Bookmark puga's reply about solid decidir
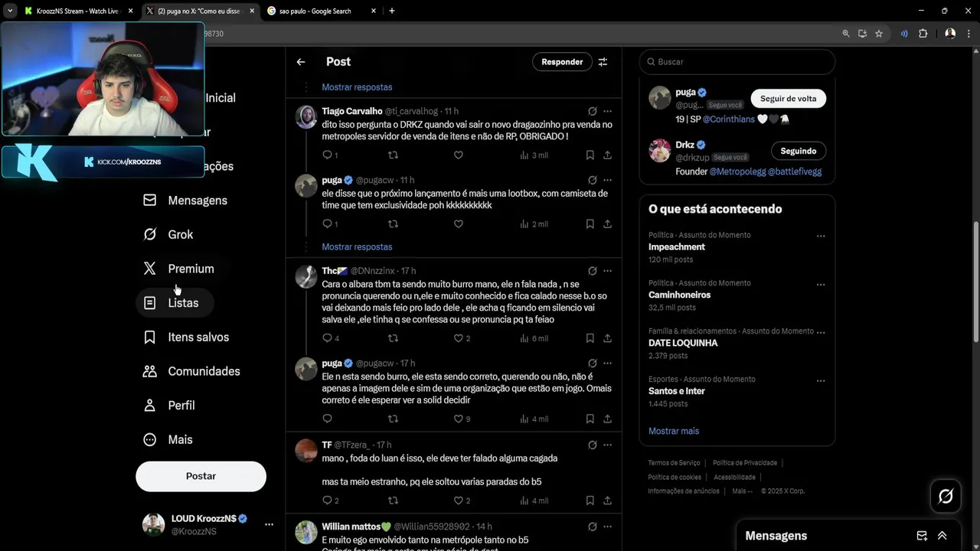The image size is (980, 551). (590, 419)
